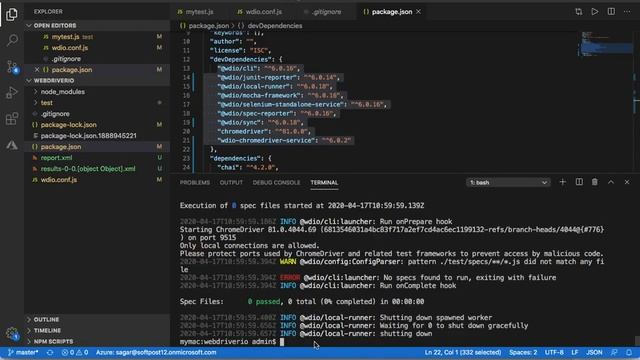The image size is (640, 360).
Task: Synchronize changes in status bar
Action: click(50, 352)
